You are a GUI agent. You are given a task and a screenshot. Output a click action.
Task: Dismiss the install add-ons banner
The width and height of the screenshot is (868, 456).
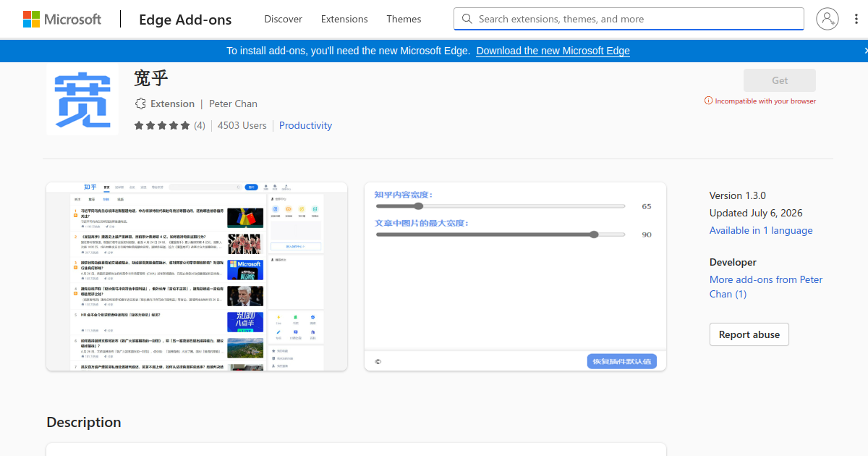tap(866, 51)
